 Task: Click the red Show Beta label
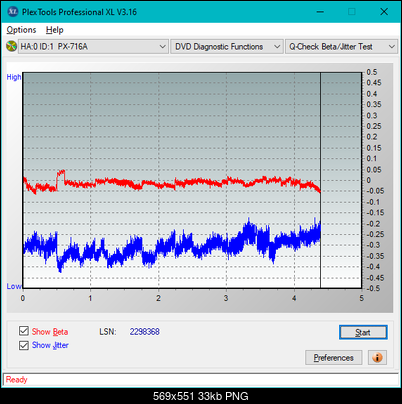coord(50,332)
